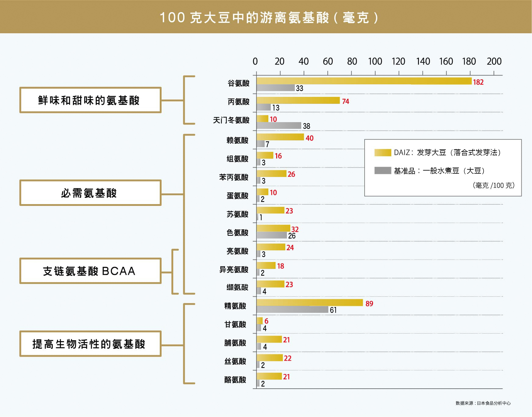Viewport: 532px width, 417px height.
Task: Click the red value 24 for 亮氨酸
Action: point(290,248)
